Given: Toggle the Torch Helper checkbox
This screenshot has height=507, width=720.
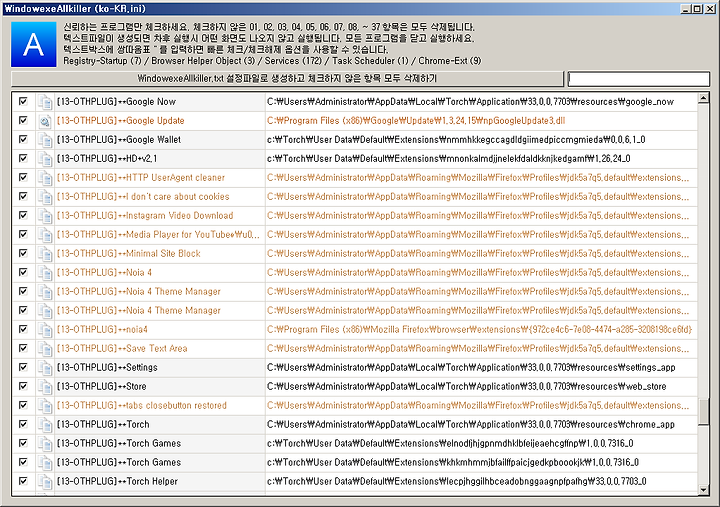Looking at the screenshot, I should pyautogui.click(x=23, y=481).
